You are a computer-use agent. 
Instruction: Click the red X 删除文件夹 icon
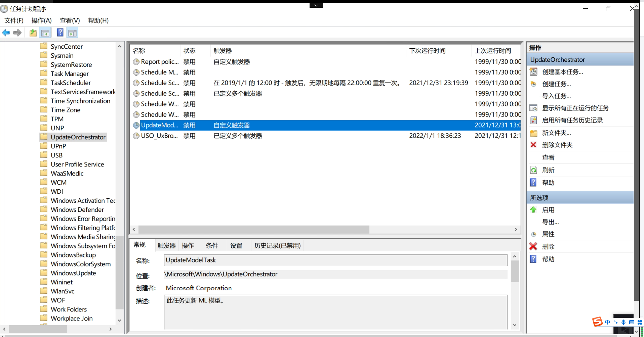pos(533,145)
